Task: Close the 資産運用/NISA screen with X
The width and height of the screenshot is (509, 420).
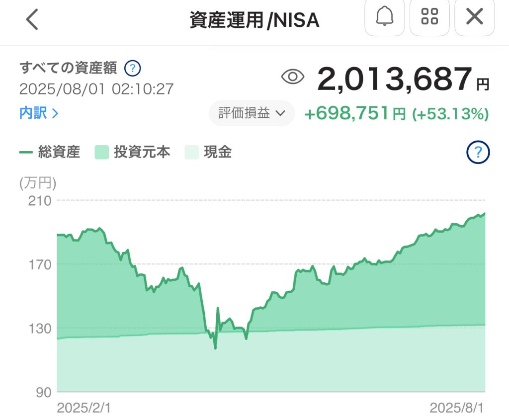Action: click(x=475, y=17)
